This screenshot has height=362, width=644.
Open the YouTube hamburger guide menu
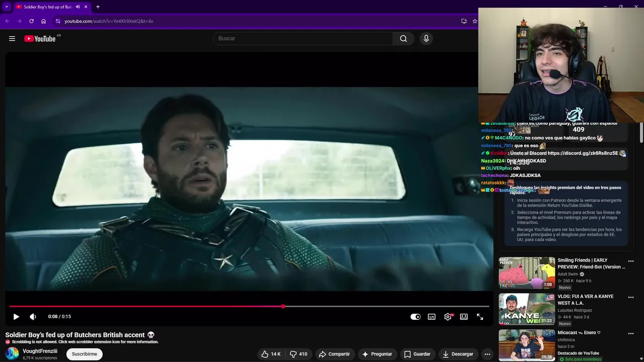(x=12, y=39)
